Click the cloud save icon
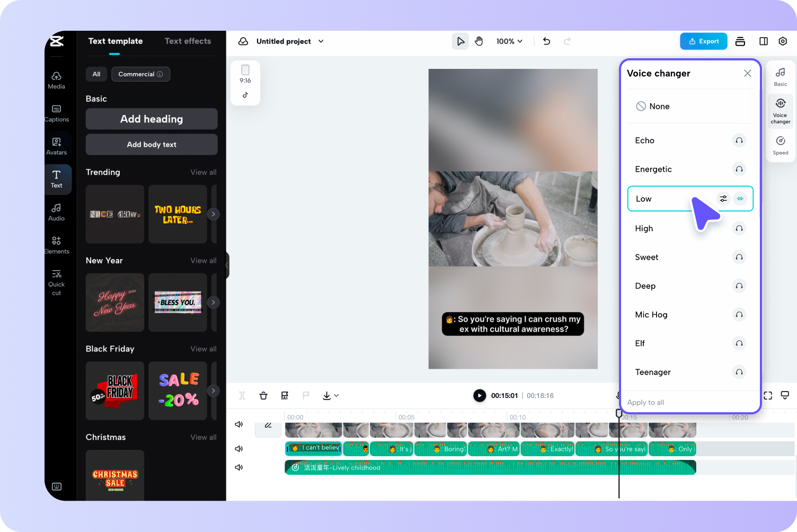 point(243,41)
